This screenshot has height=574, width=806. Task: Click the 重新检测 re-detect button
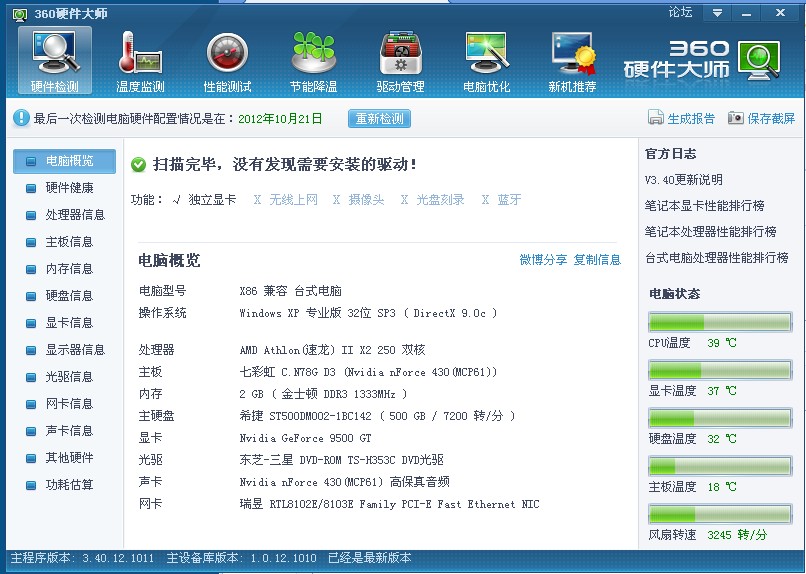[379, 118]
